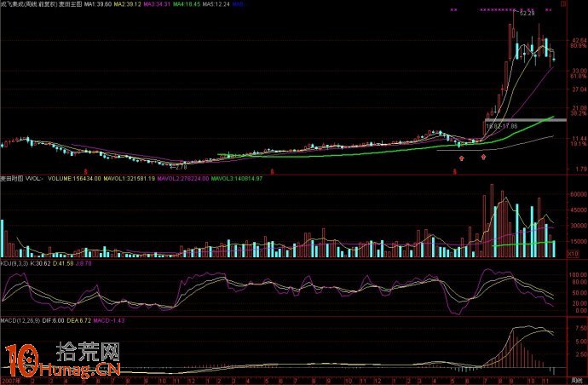
Task: Select the D:41.58 value
Action: point(63,263)
